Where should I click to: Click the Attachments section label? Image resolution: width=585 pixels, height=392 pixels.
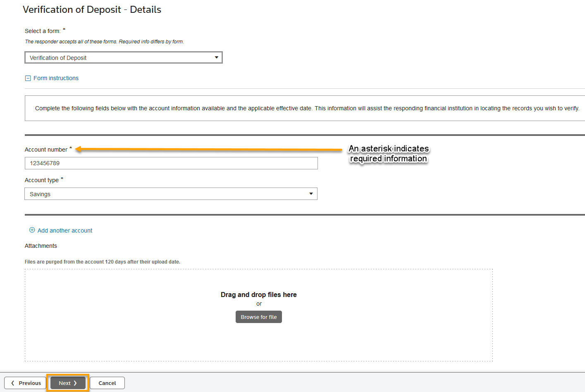[x=41, y=245]
